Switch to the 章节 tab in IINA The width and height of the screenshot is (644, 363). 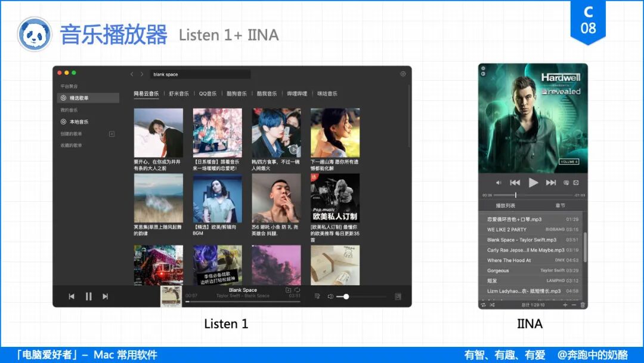coord(560,205)
